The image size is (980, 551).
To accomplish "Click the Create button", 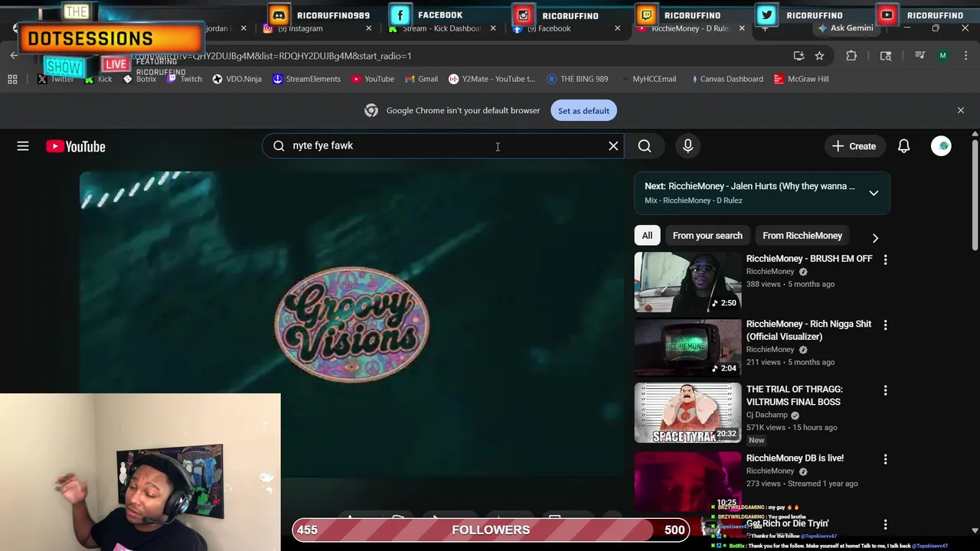I will [854, 146].
